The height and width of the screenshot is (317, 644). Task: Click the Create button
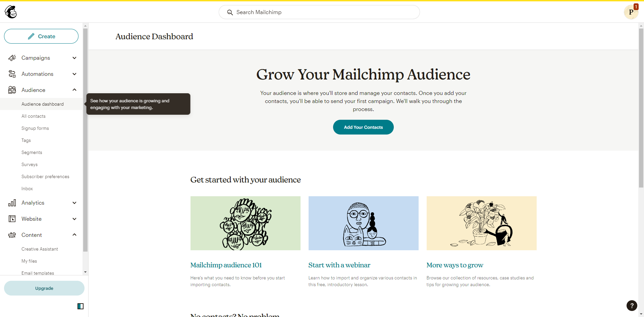[41, 36]
